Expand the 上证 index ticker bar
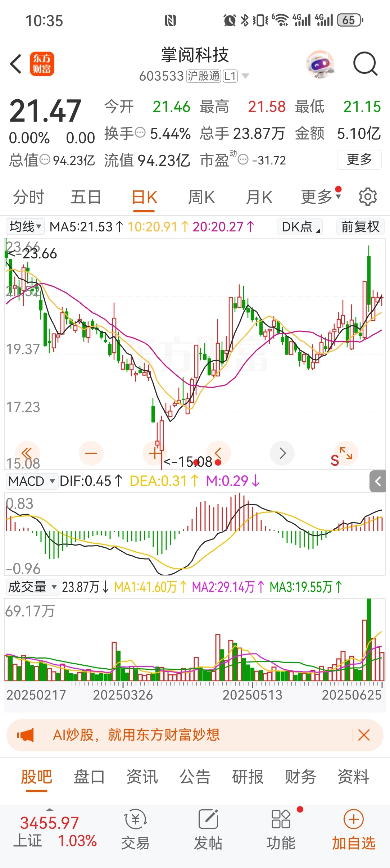This screenshot has width=390, height=868. pyautogui.click(x=50, y=810)
